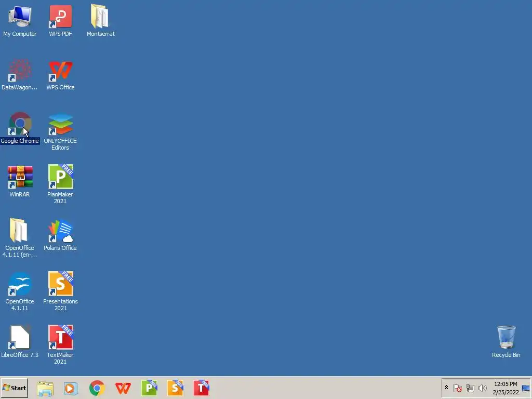This screenshot has height=399, width=532.
Task: Open Action Center flag in tray
Action: click(458, 388)
